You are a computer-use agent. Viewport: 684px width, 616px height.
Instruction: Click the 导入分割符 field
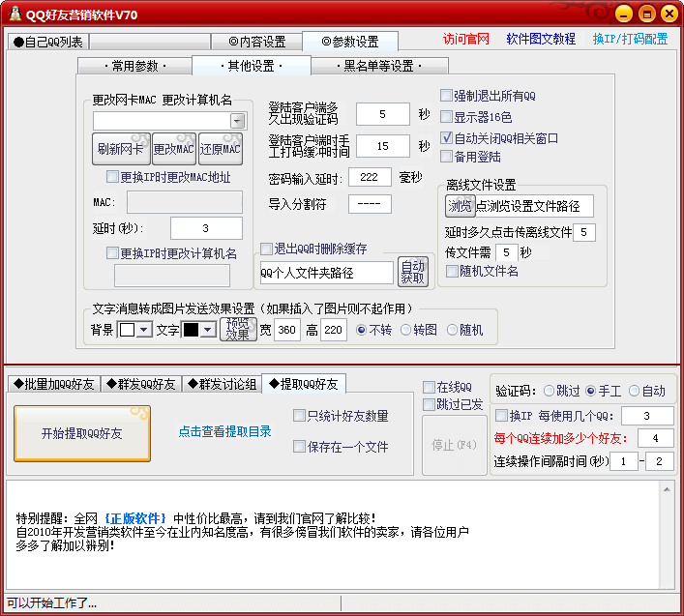[x=370, y=204]
